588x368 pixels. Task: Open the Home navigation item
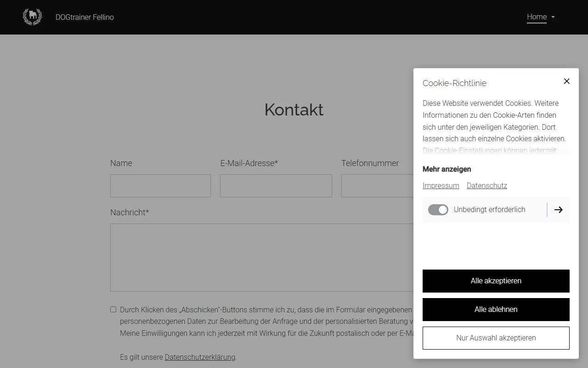[536, 17]
